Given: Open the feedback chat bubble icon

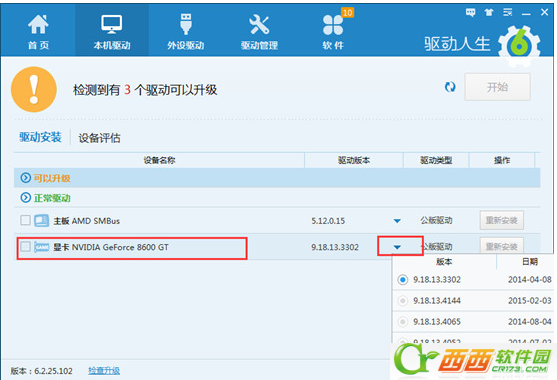Looking at the screenshot, I should tap(470, 13).
